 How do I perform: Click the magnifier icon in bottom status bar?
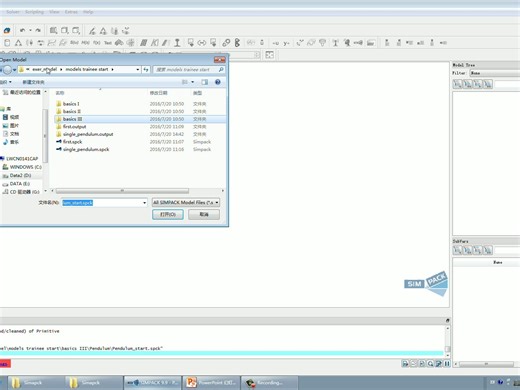430,364
